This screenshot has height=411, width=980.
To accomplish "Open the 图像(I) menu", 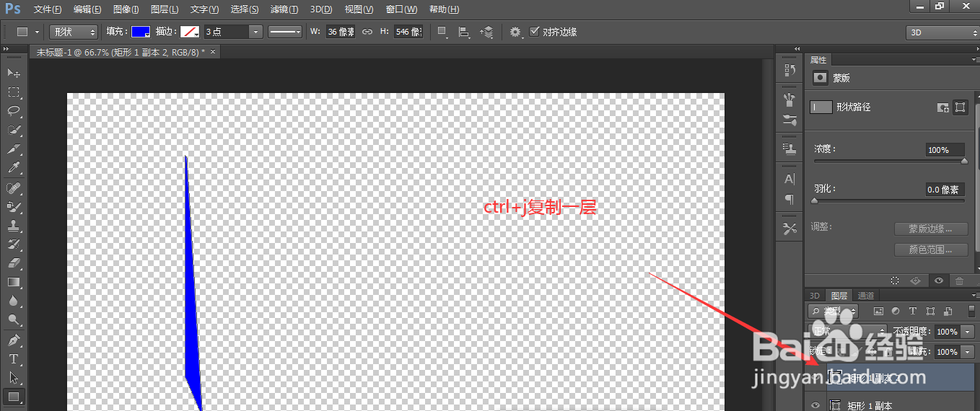I will [127, 9].
